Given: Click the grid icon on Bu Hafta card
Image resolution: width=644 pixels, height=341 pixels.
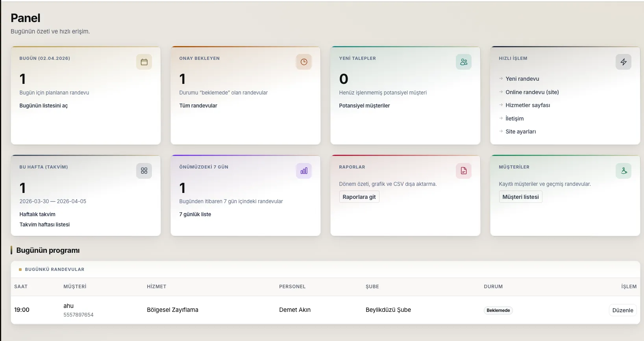Looking at the screenshot, I should (144, 171).
